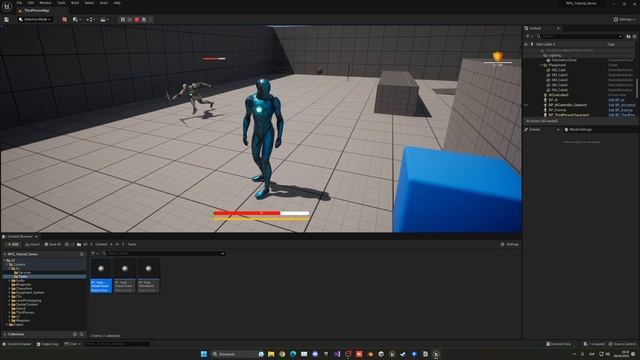Open Edit BP_Dummy blueprint link
The width and height of the screenshot is (640, 360).
coord(620,110)
